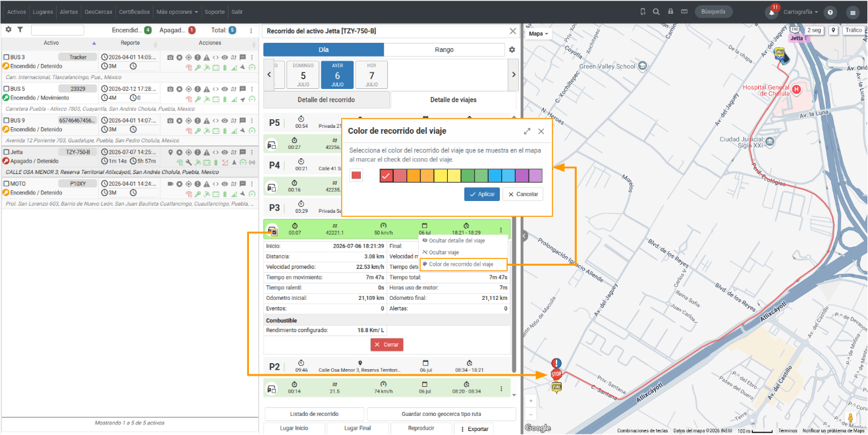Drop the Street View pegman on the map
The image size is (868, 435).
click(x=850, y=418)
